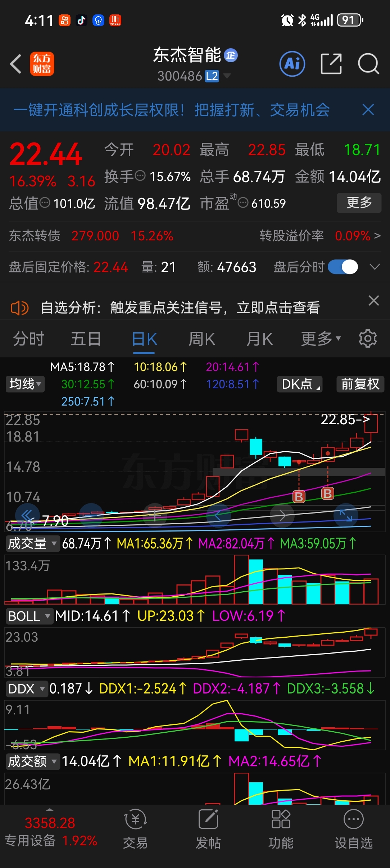This screenshot has width=390, height=868.
Task: Open the DDX indicator dropdown
Action: click(x=27, y=689)
